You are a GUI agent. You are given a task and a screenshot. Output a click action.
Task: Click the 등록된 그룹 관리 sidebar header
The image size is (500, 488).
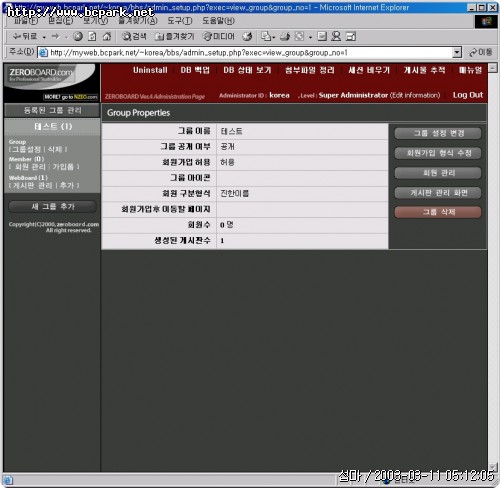pos(52,111)
